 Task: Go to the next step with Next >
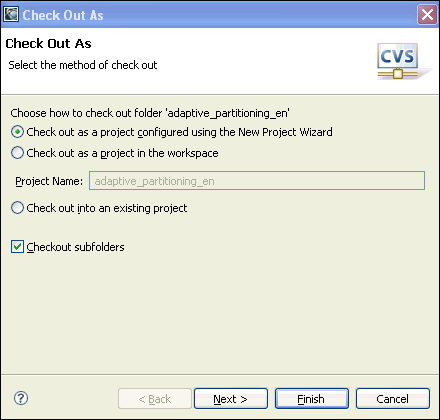(231, 398)
